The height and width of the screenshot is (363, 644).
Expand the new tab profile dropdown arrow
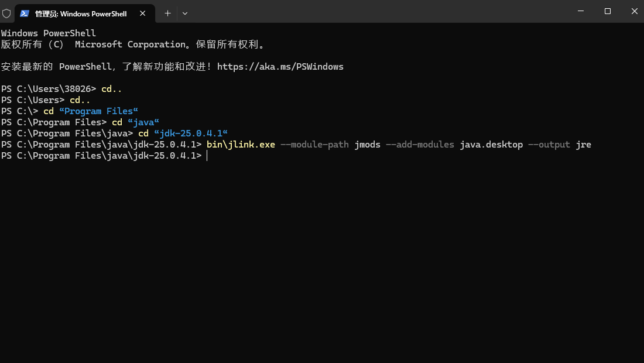185,13
